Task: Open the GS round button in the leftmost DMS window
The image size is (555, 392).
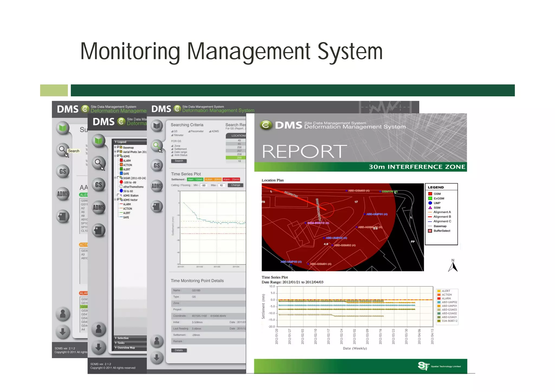Action: point(63,171)
